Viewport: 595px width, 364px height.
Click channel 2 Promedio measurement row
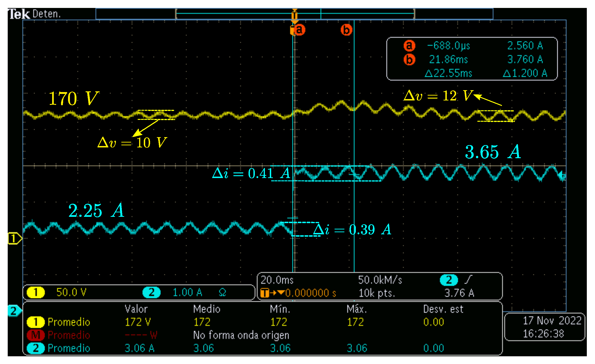point(69,348)
